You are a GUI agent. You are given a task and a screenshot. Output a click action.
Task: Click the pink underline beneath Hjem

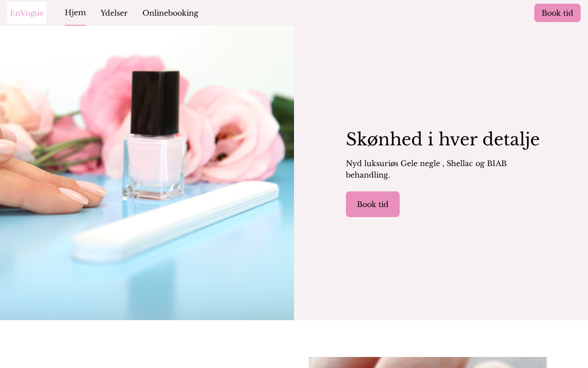(75, 25)
